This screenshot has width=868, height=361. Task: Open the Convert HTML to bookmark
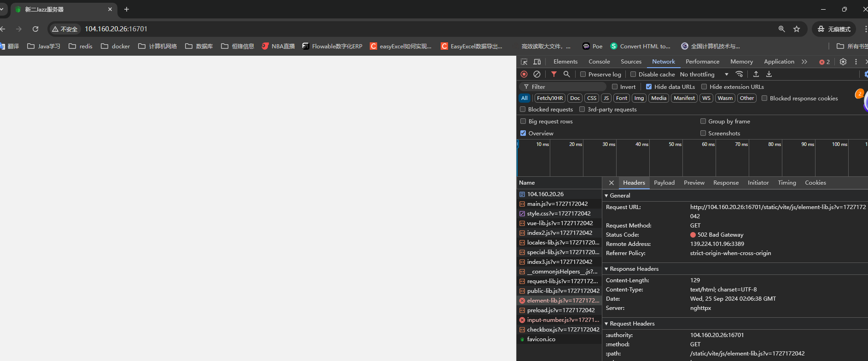pos(641,46)
